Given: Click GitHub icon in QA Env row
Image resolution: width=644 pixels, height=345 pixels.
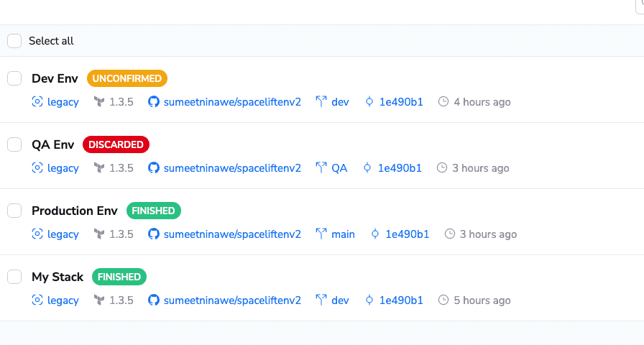Looking at the screenshot, I should pos(154,167).
